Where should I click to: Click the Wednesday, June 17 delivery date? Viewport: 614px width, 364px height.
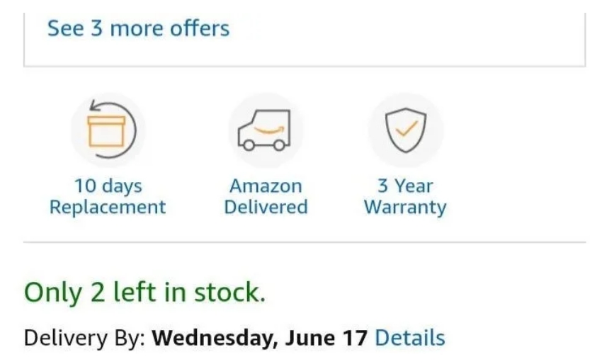pos(260,338)
